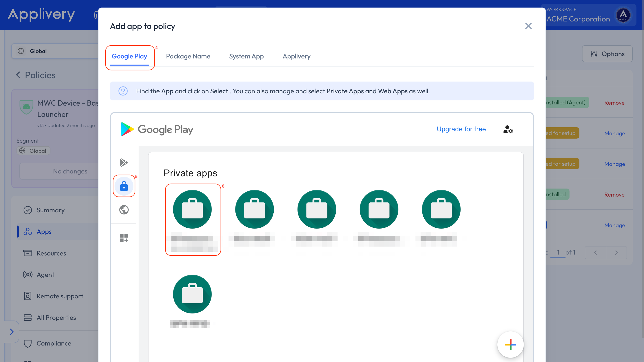This screenshot has width=644, height=362.
Task: Click the Global segment tag
Action: [x=33, y=151]
